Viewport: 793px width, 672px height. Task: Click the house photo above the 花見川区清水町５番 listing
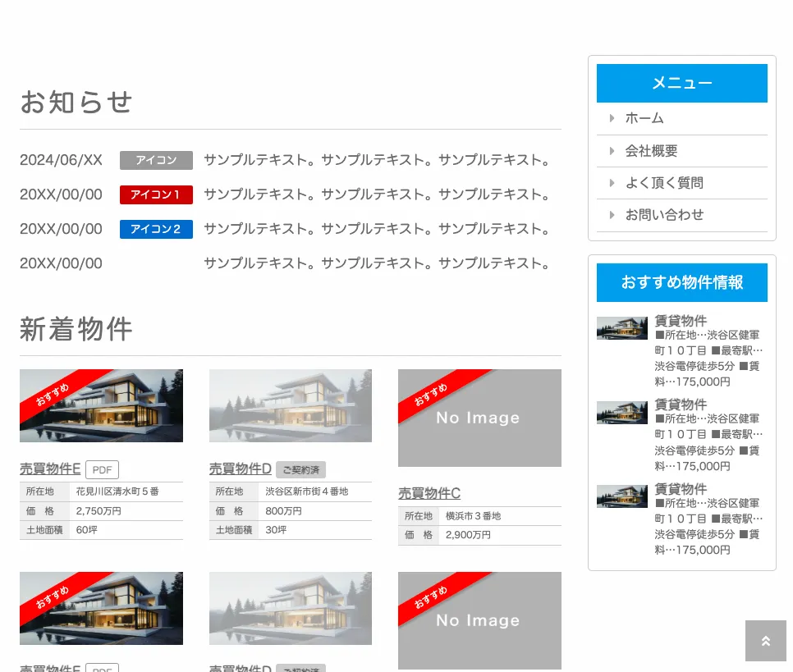pos(101,405)
